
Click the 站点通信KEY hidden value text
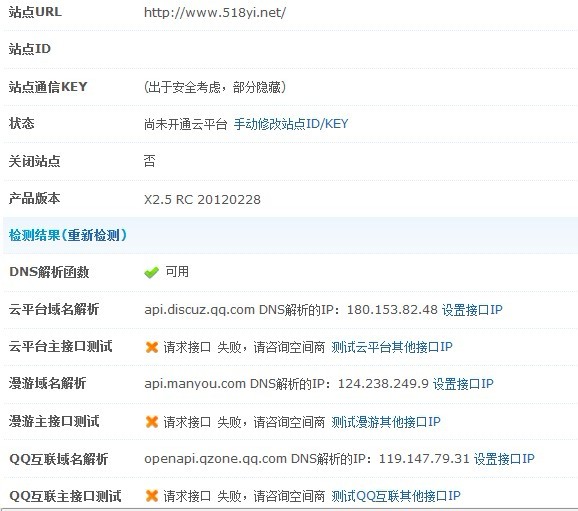click(x=215, y=87)
